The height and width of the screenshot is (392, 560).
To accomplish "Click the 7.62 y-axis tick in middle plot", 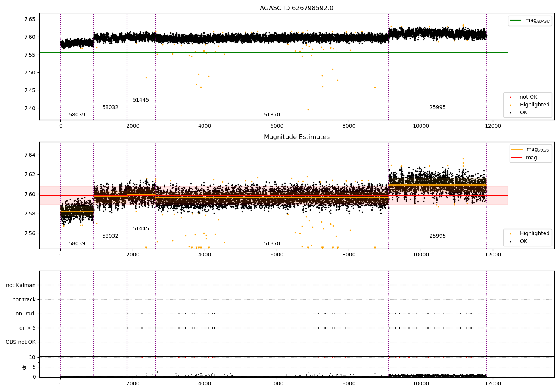I will point(30,174).
